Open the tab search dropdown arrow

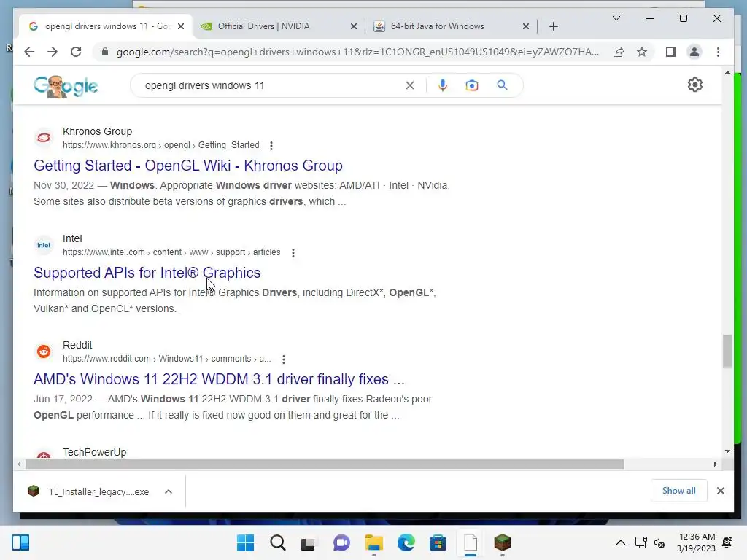coord(616,18)
